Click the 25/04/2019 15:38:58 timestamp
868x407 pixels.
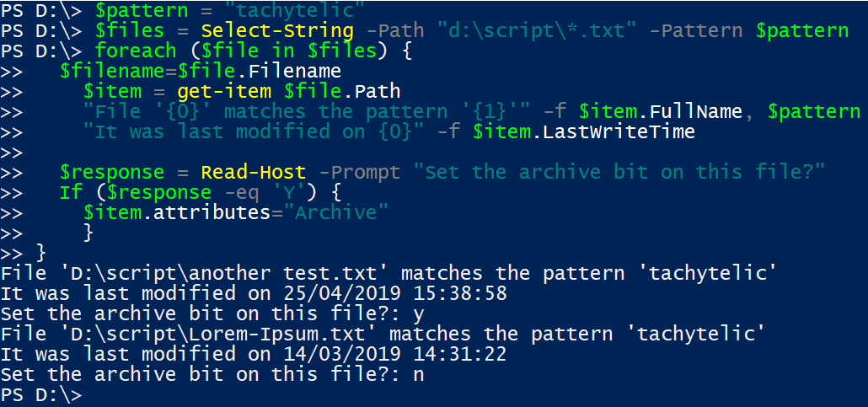pos(395,293)
